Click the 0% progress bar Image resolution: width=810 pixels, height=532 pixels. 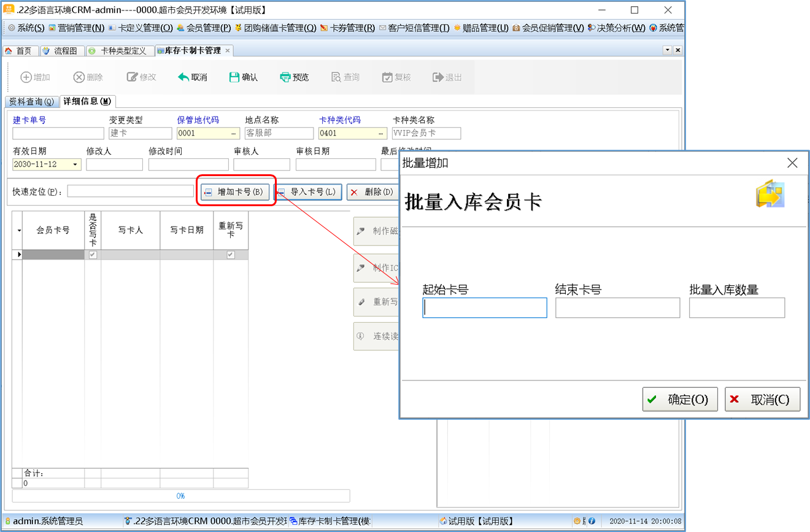181,496
